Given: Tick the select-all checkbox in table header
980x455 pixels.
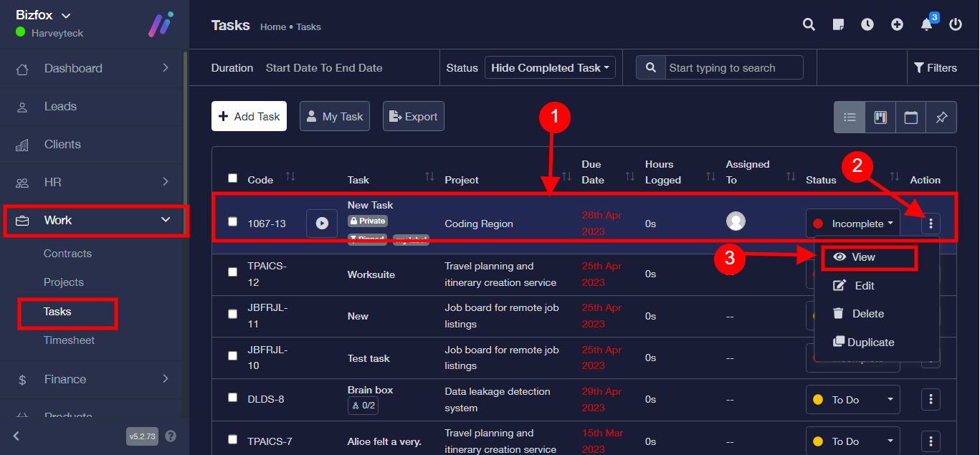Looking at the screenshot, I should click(x=232, y=178).
